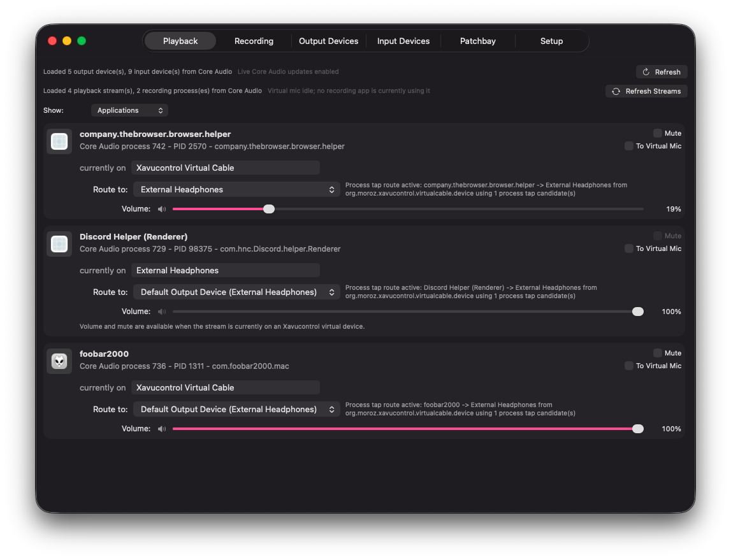The height and width of the screenshot is (560, 731).
Task: Click the Discord Helper volume slider
Action: pos(408,312)
